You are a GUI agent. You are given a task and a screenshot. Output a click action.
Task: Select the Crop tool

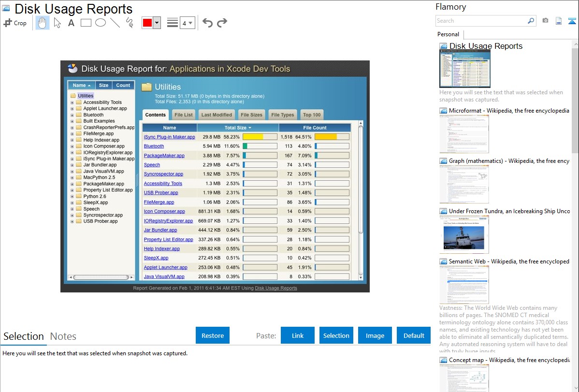(15, 23)
